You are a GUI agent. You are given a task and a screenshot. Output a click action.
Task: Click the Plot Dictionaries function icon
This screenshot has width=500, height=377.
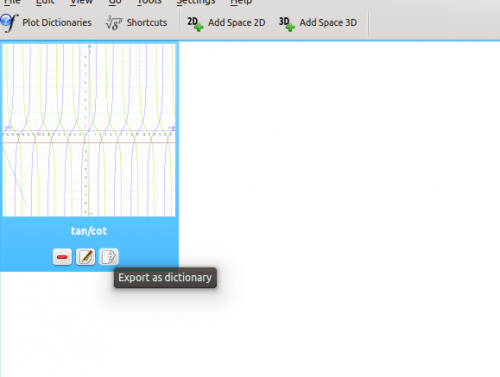point(9,23)
